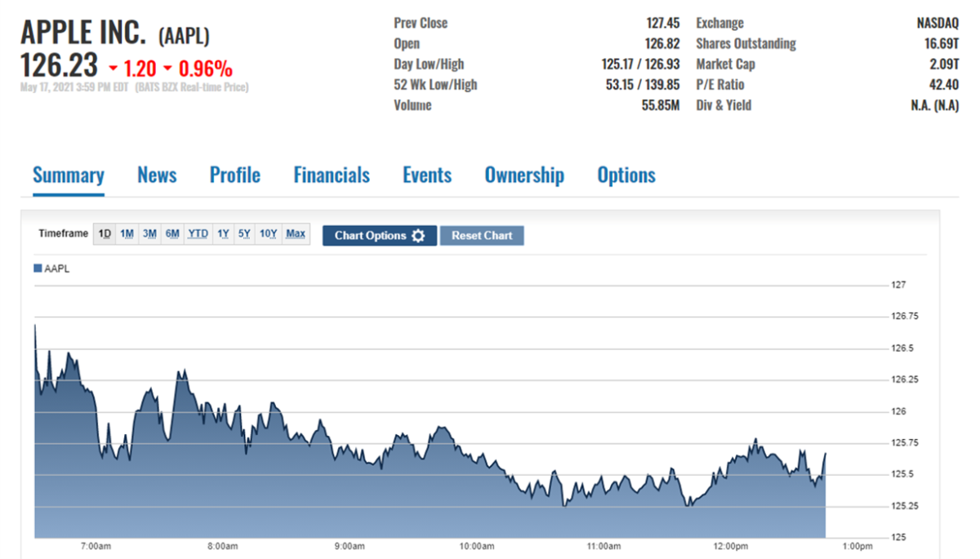Click the 126.75 y-axis label
Screen dimensions: 980x559
[x=903, y=317]
